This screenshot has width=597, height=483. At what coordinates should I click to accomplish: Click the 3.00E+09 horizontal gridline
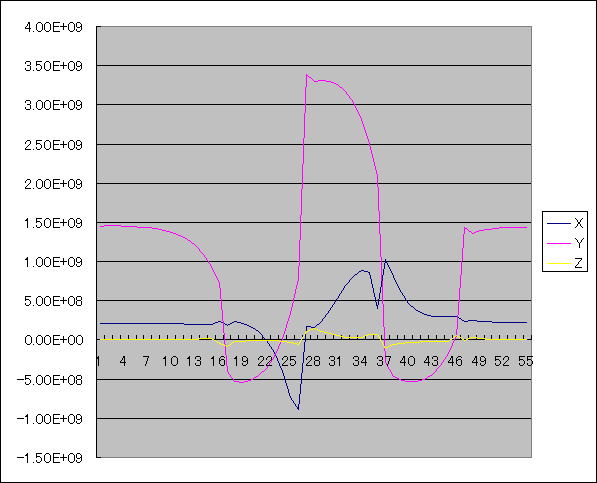point(314,104)
